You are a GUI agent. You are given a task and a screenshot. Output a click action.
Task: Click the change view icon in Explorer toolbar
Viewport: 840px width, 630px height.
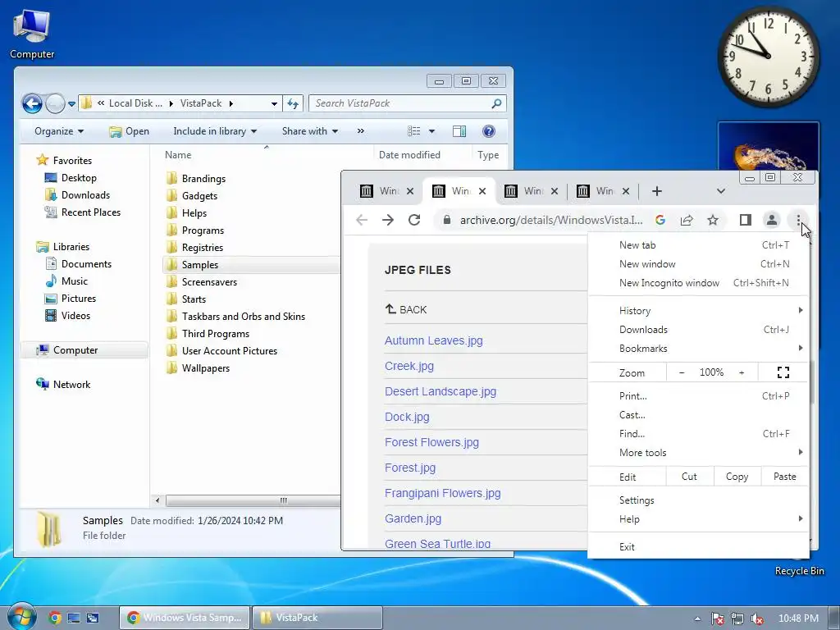(x=413, y=131)
